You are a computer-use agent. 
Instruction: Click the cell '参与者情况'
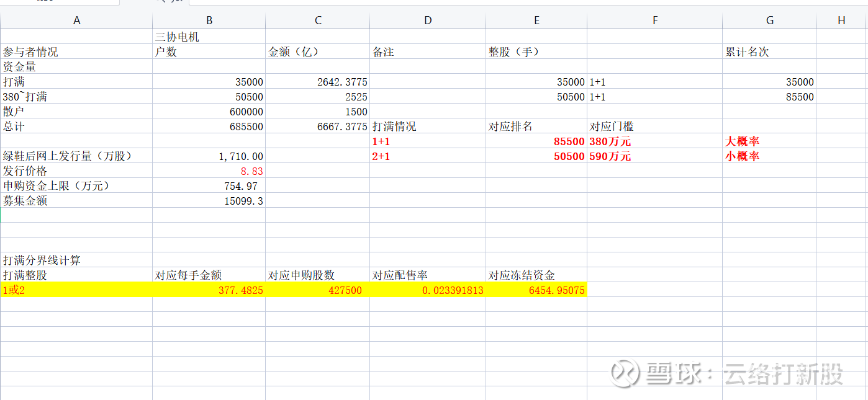point(76,51)
